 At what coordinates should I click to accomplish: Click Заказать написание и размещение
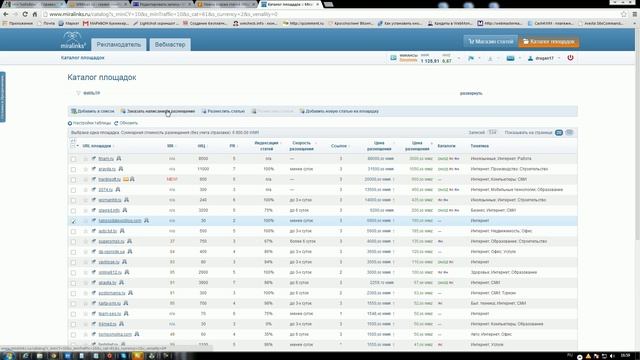tap(158, 111)
